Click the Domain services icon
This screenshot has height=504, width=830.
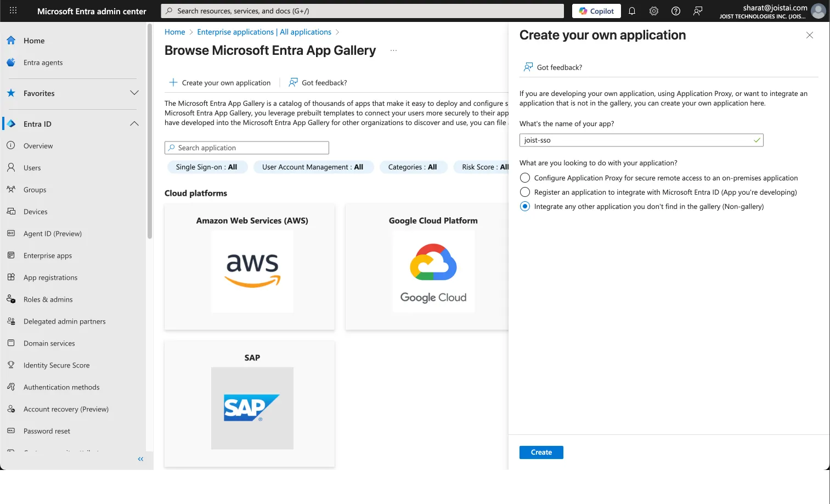[x=11, y=343]
